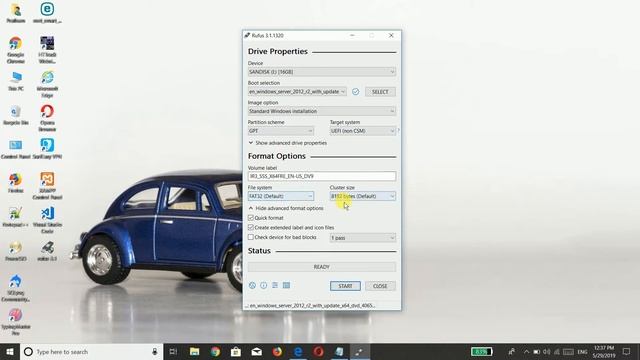Open Notepad++ desktop shortcut
This screenshot has height=360, width=640.
coord(16,217)
